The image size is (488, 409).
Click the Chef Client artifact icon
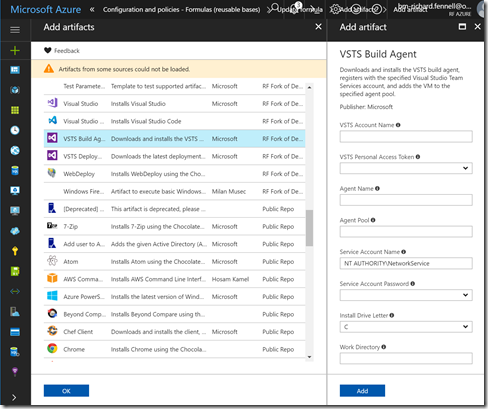52,331
